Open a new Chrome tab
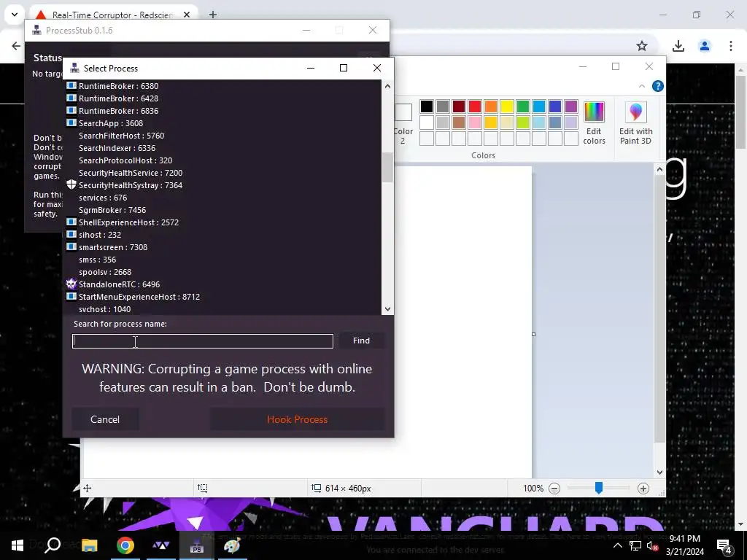Image resolution: width=747 pixels, height=560 pixels. (x=213, y=15)
